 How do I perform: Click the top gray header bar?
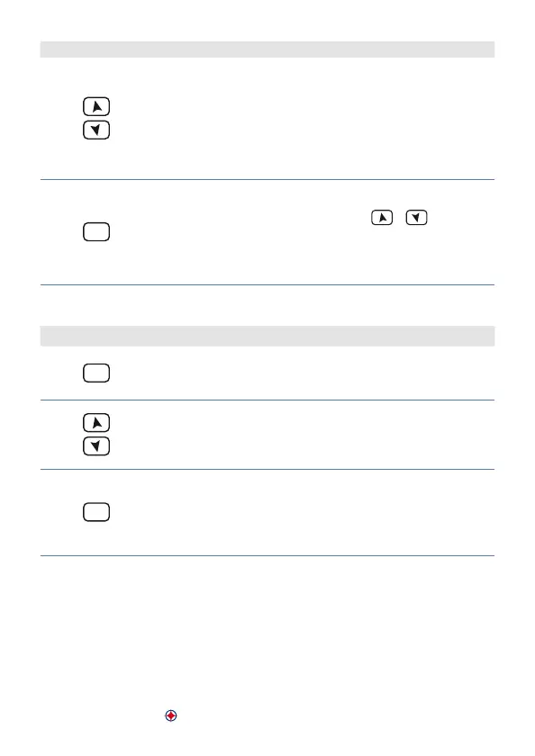click(267, 49)
